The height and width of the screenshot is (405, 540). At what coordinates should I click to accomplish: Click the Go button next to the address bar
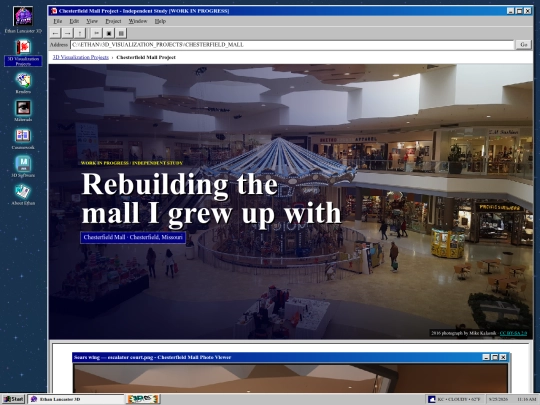point(523,45)
